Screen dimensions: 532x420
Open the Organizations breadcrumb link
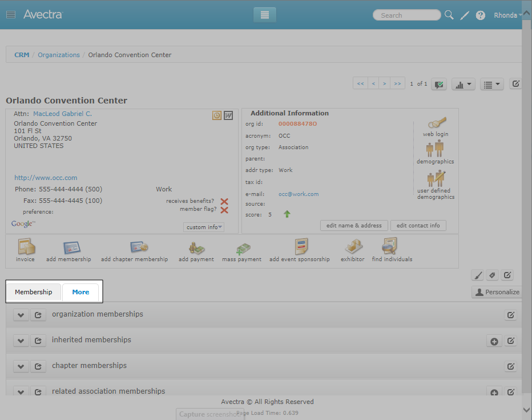[x=59, y=55]
